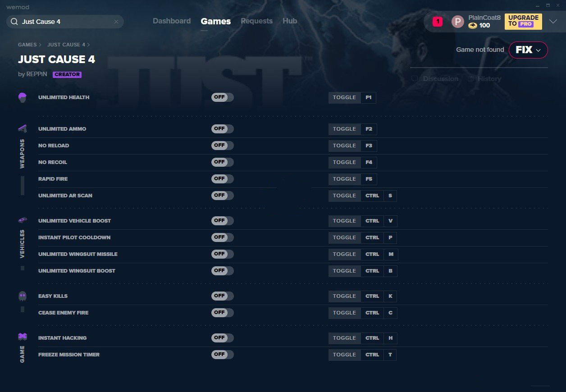
Task: Enable the Unlimited Ammo toggle
Action: [222, 129]
